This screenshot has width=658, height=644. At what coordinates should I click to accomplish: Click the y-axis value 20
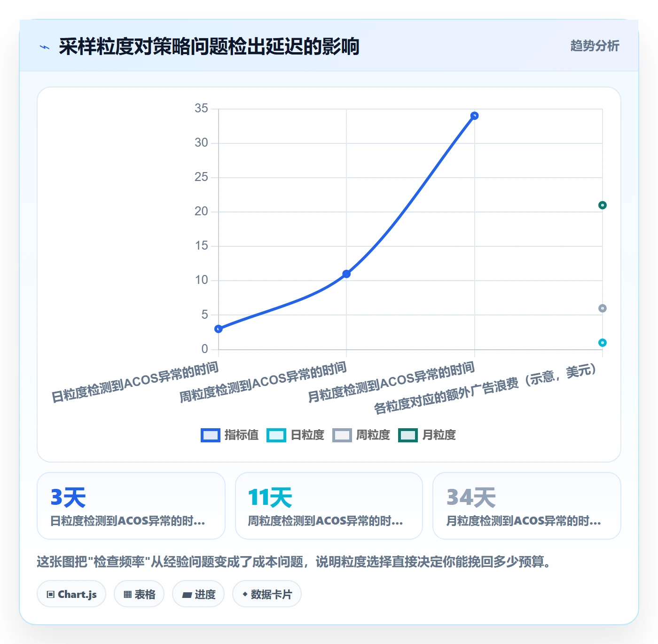tap(201, 212)
